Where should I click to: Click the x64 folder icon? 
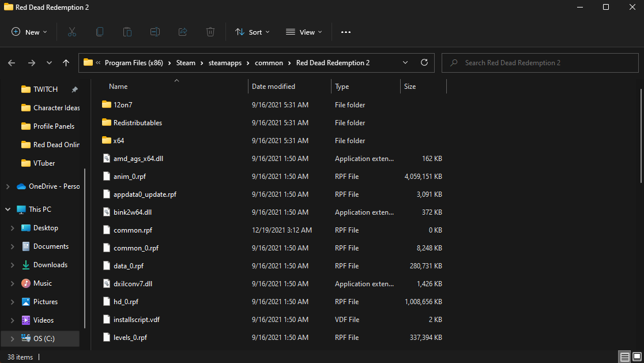(107, 140)
